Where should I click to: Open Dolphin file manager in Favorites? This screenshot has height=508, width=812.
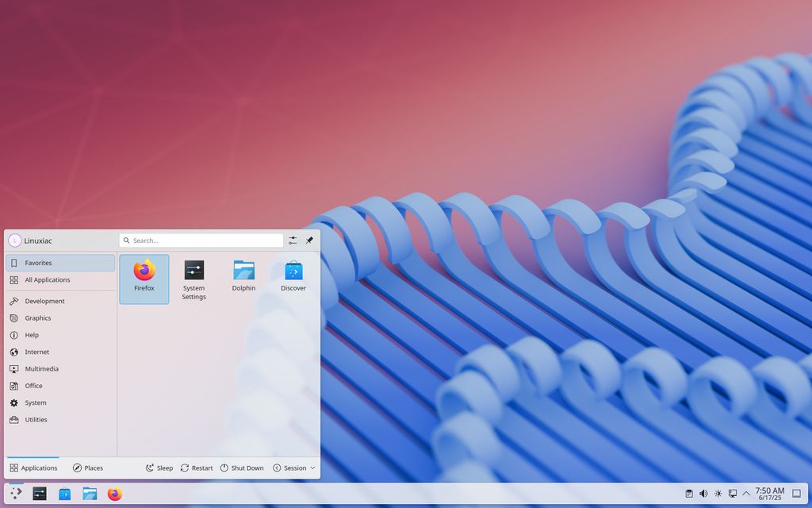[243, 279]
